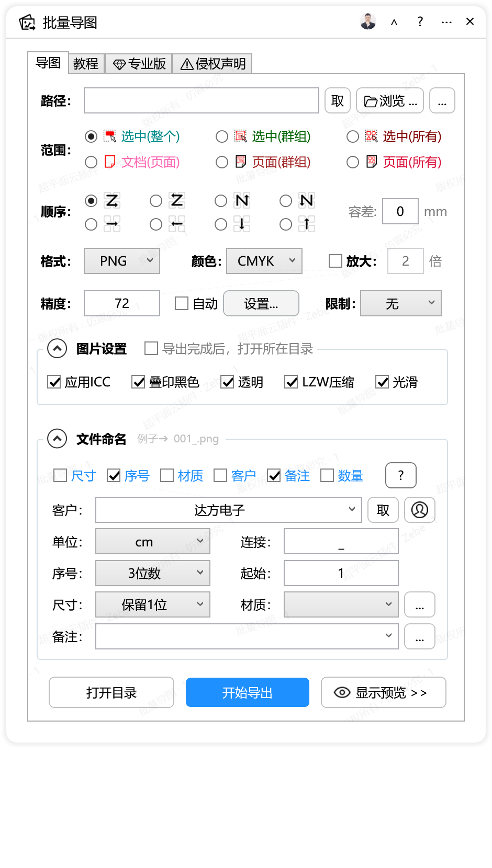Click the 选中(群组) range icon

pyautogui.click(x=241, y=136)
